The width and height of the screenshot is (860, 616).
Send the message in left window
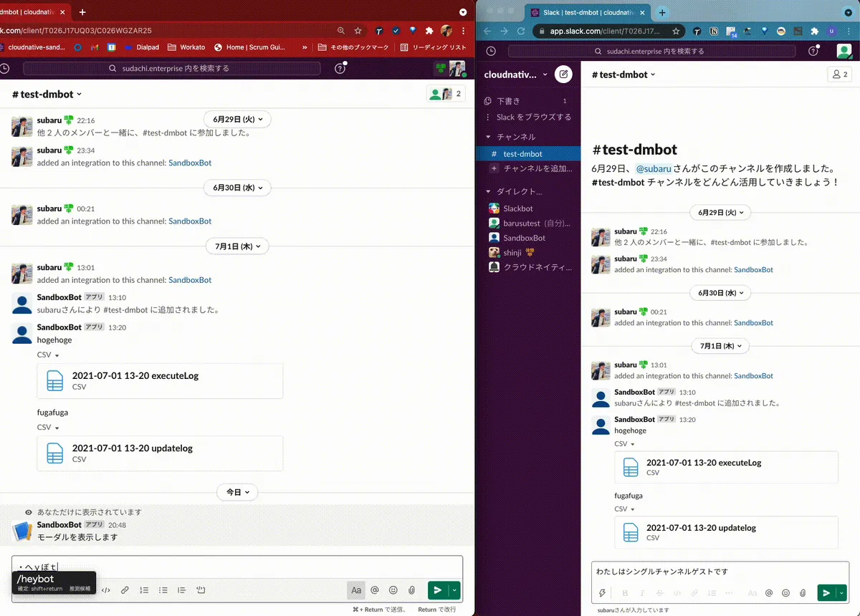436,590
